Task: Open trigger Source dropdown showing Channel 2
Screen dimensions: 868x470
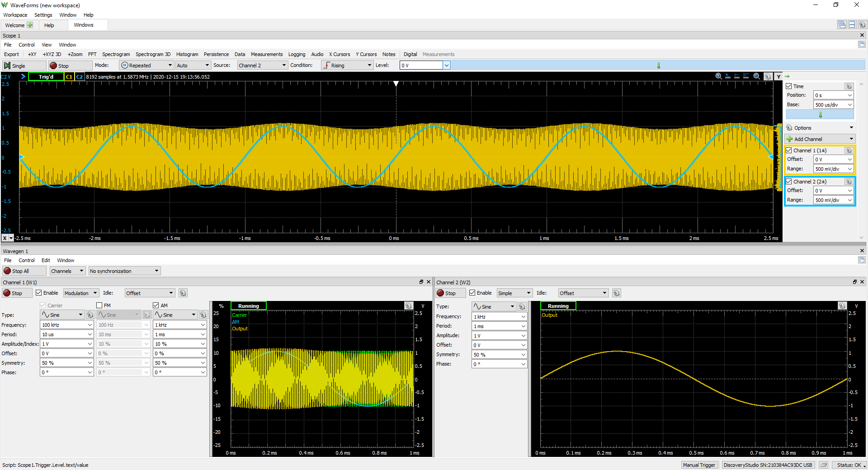Action: pyautogui.click(x=262, y=66)
